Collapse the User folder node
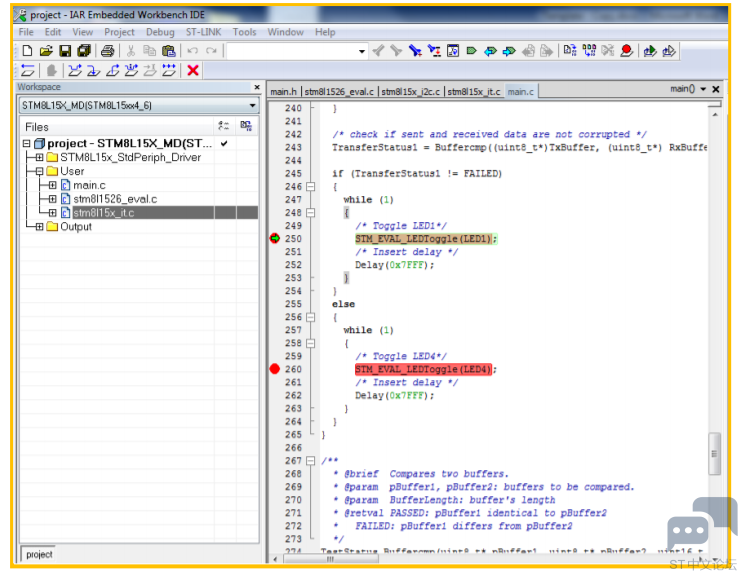This screenshot has height=580, width=746. pyautogui.click(x=39, y=171)
